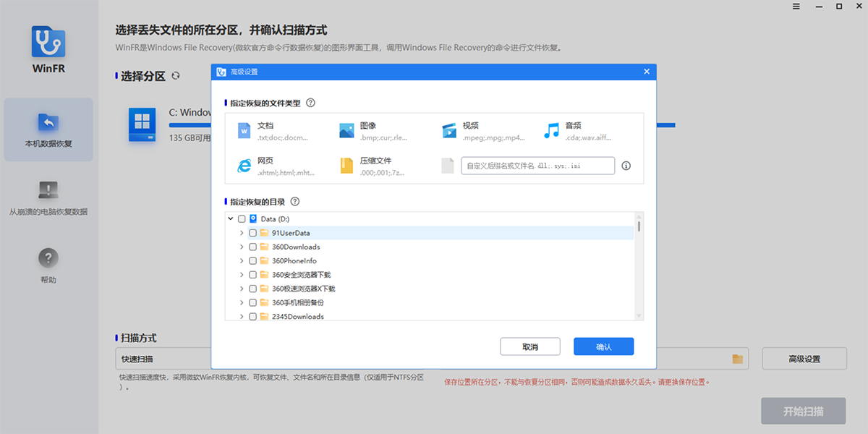This screenshot has width=868, height=434.
Task: Check the 360Downloads folder checkbox
Action: pyautogui.click(x=252, y=247)
